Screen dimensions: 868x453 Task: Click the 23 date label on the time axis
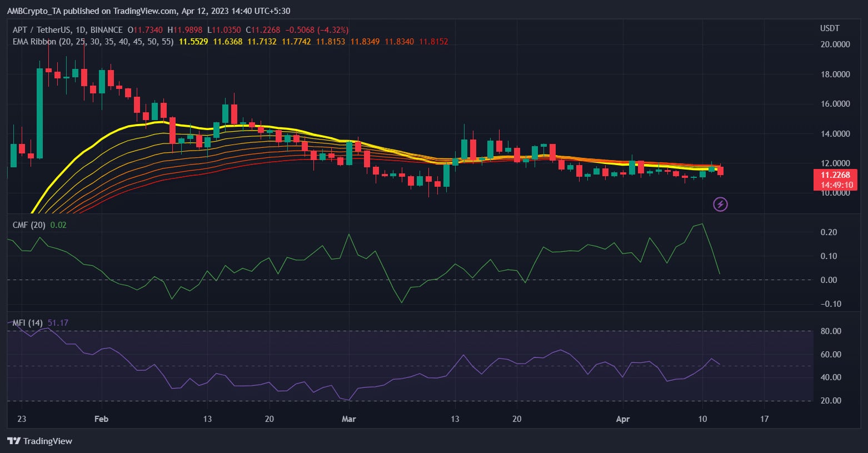[x=22, y=419]
